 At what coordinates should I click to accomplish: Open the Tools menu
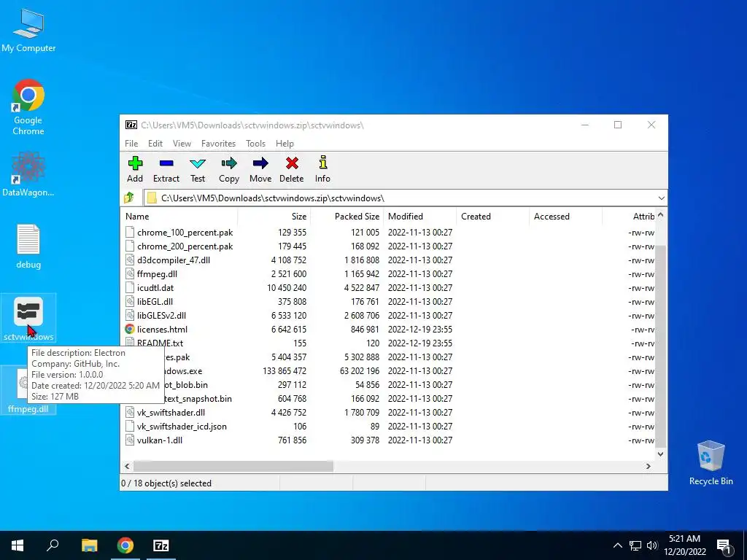coord(255,144)
